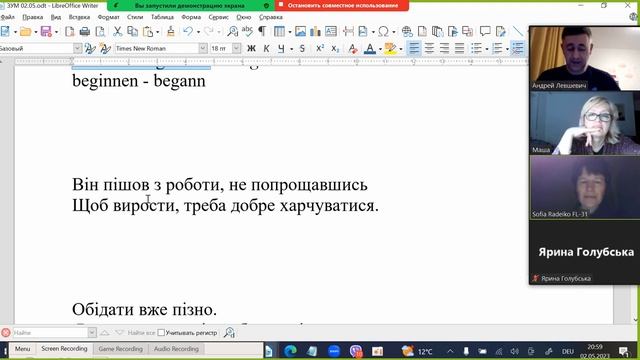Insert an image with the picture icon

[300, 31]
